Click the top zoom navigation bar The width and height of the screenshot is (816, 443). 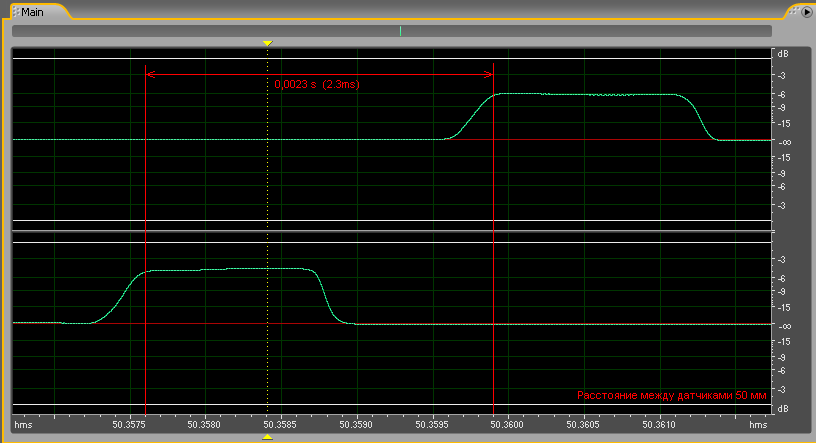392,31
